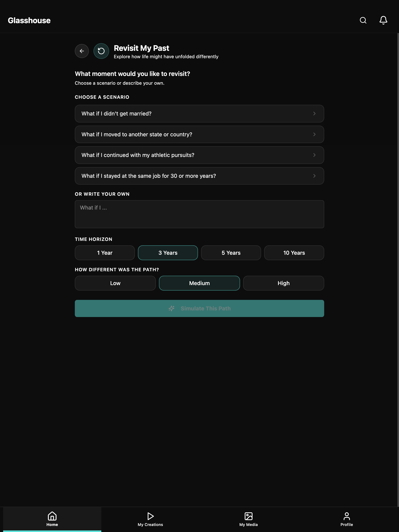Viewport: 399px width, 532px height.
Task: Switch to the Profile tab label
Action: coord(347,525)
